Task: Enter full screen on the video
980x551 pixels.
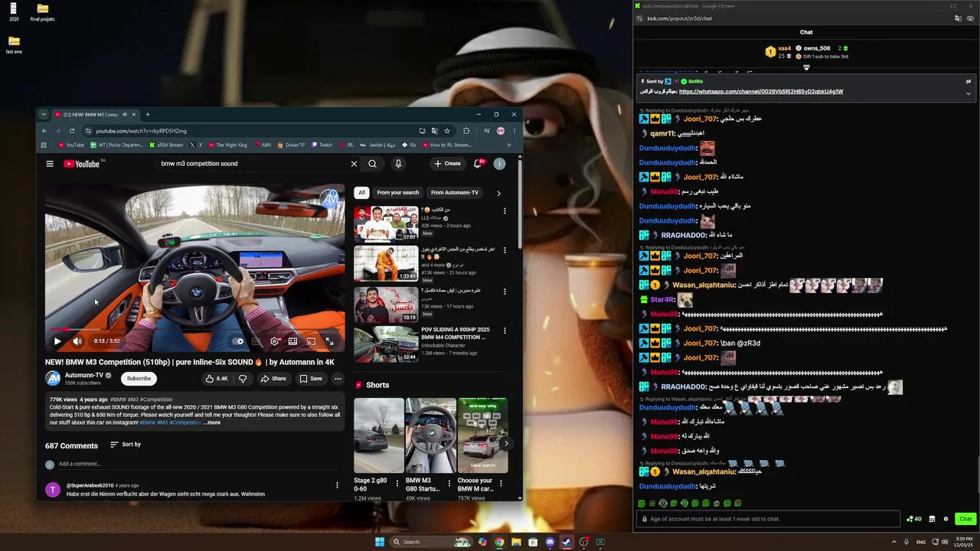Action: click(x=329, y=341)
